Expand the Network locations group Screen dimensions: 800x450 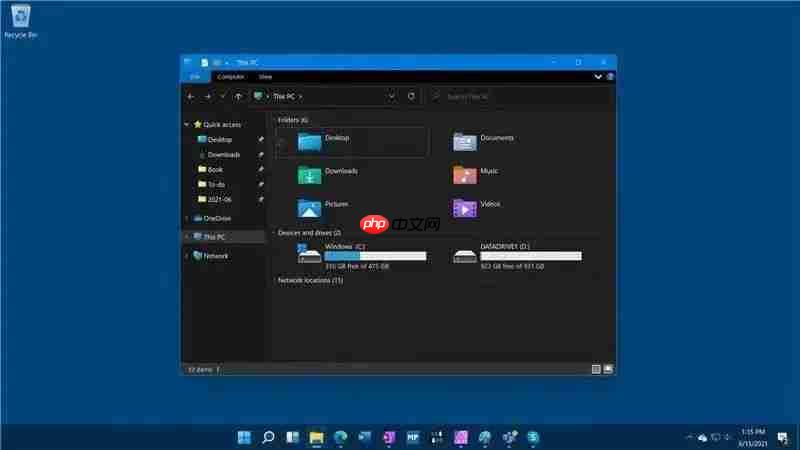pyautogui.click(x=274, y=281)
